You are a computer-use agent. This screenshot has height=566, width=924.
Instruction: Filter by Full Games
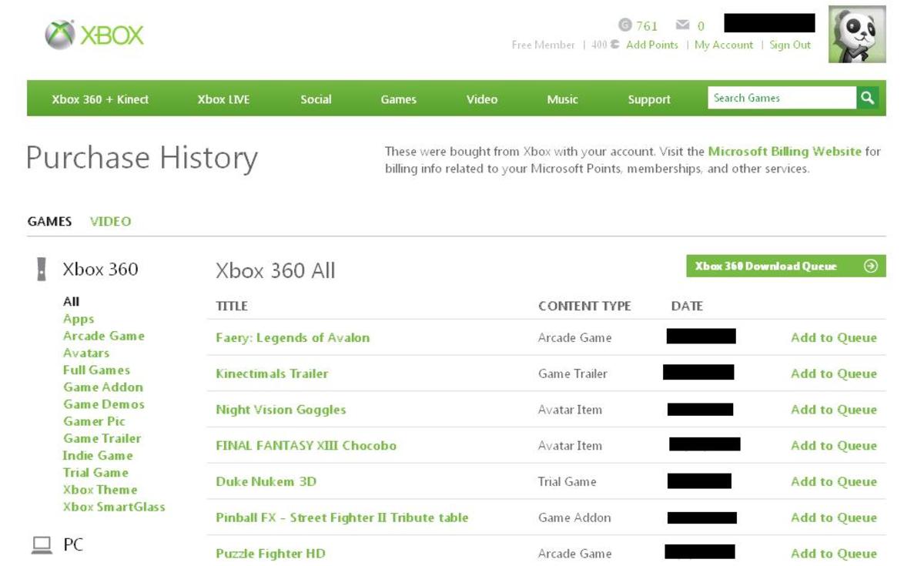click(x=96, y=370)
